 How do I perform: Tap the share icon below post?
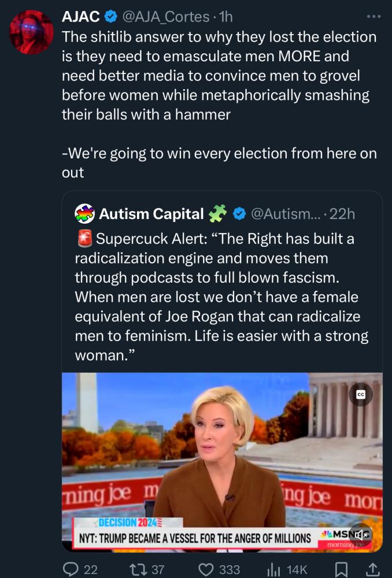[373, 569]
